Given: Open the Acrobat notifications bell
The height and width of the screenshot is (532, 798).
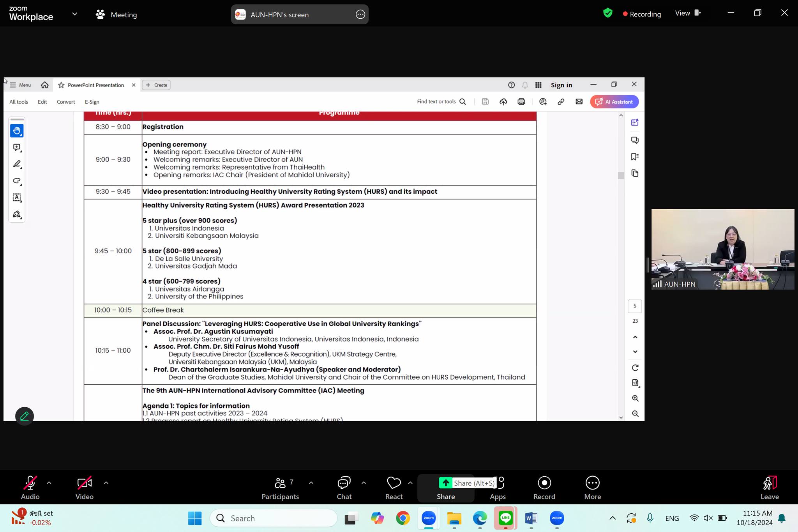Looking at the screenshot, I should [525, 85].
